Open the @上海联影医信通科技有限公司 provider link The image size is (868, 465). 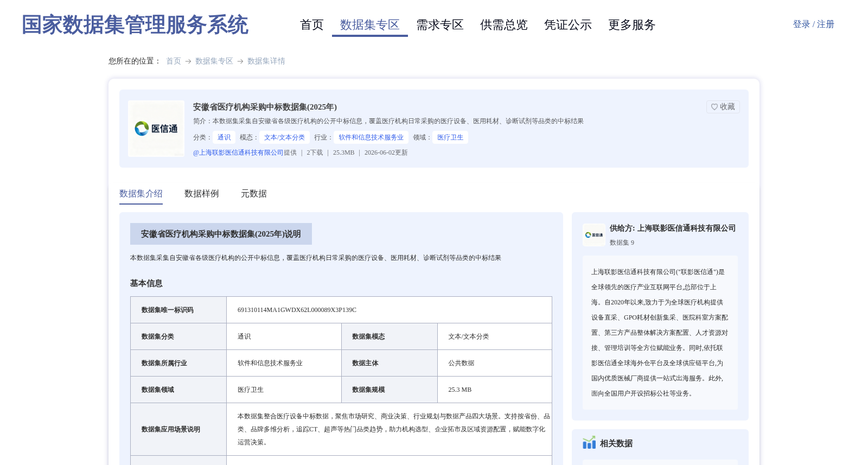tap(238, 152)
